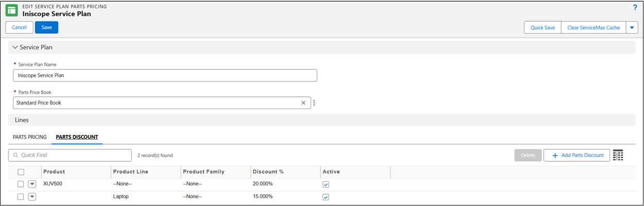Screen dimensions: 644x206
Task: Click Clear ServiceMax Cache button
Action: (594, 28)
